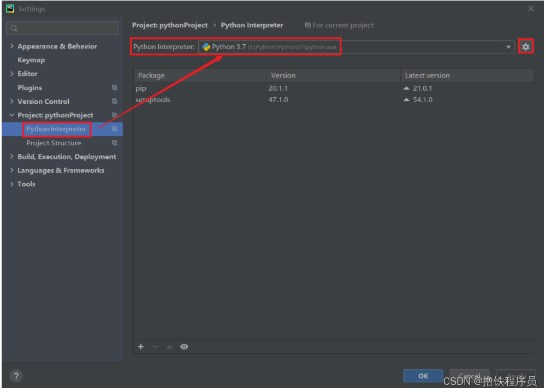Expand Languages & Frameworks section
The image size is (546, 392).
[12, 170]
